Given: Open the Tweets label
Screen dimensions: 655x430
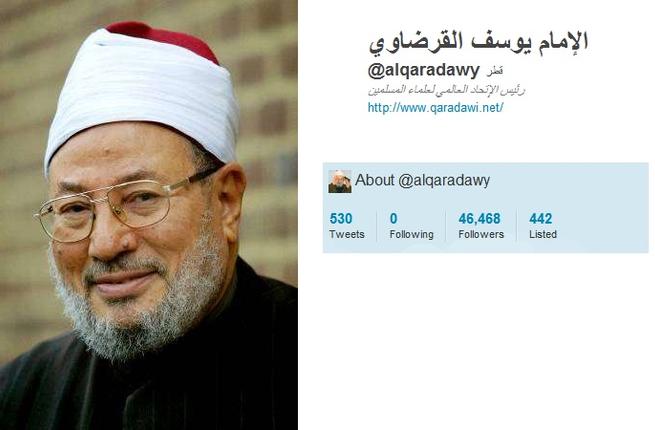Looking at the screenshot, I should [347, 234].
